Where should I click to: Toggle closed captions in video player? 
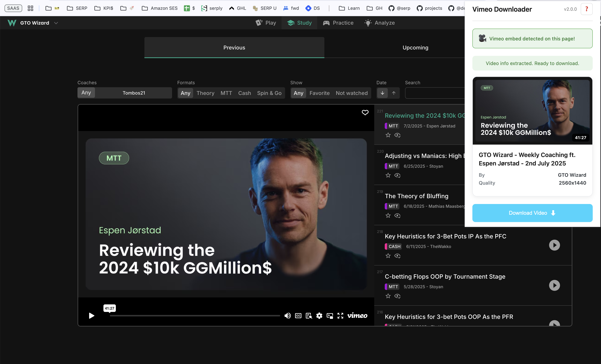[x=298, y=316]
